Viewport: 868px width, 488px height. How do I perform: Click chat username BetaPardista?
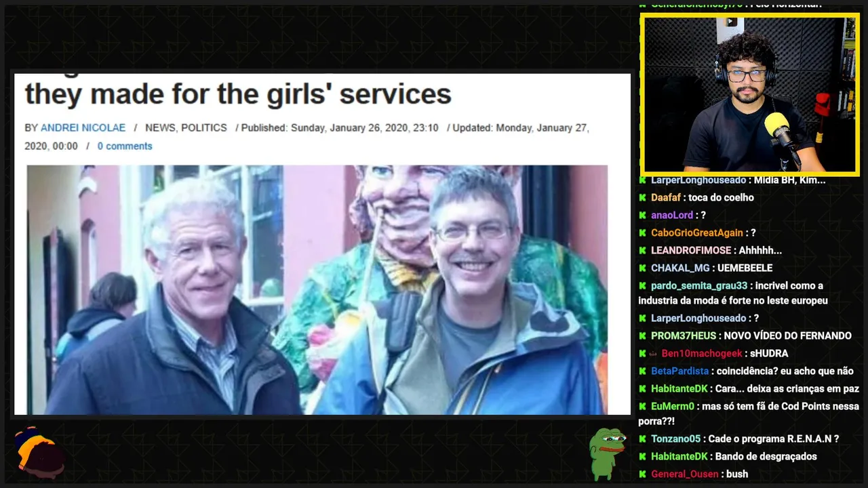coord(680,371)
